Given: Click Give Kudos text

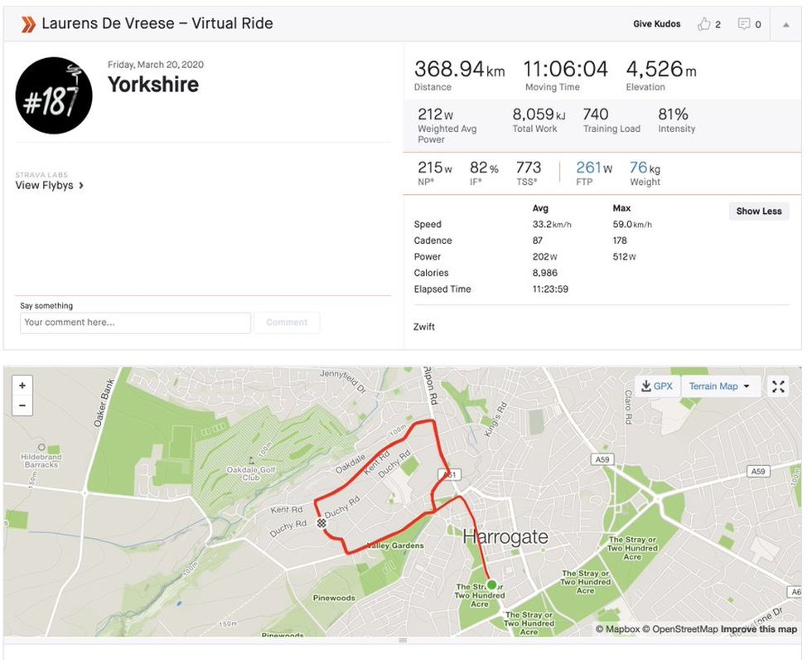Looking at the screenshot, I should point(656,24).
